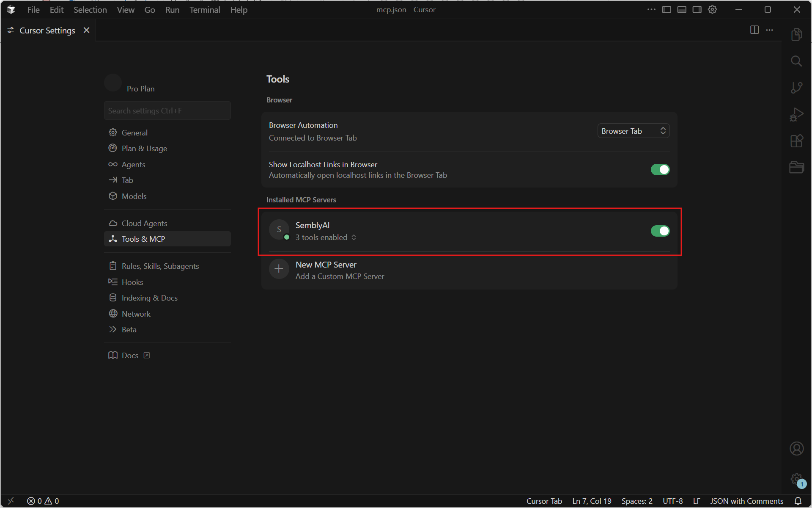Image resolution: width=812 pixels, height=508 pixels.
Task: Toggle the primary sidebar layout icon
Action: pos(667,10)
